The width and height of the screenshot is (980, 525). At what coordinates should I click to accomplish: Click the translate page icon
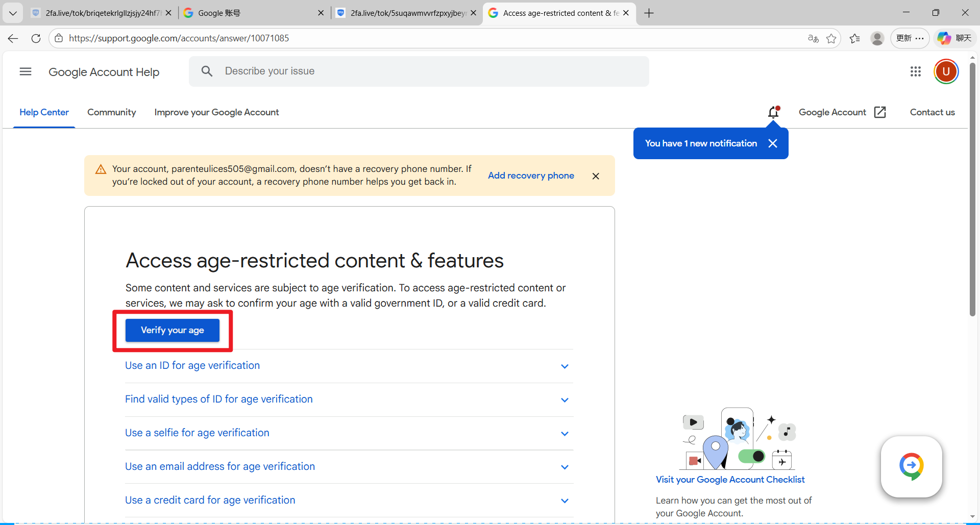click(813, 38)
